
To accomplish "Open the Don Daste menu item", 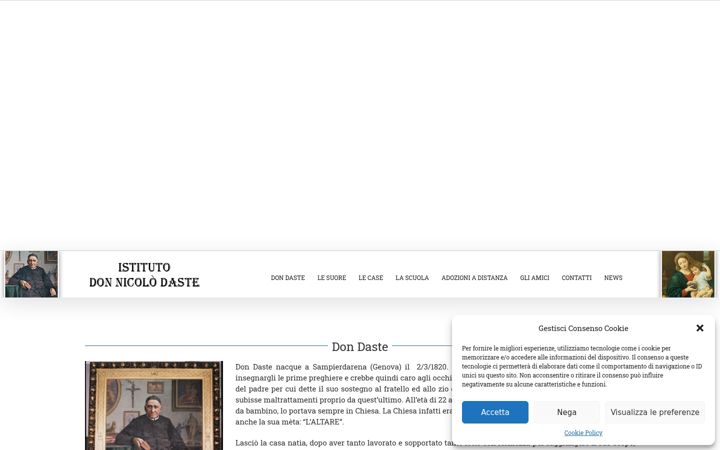I will pyautogui.click(x=288, y=277).
